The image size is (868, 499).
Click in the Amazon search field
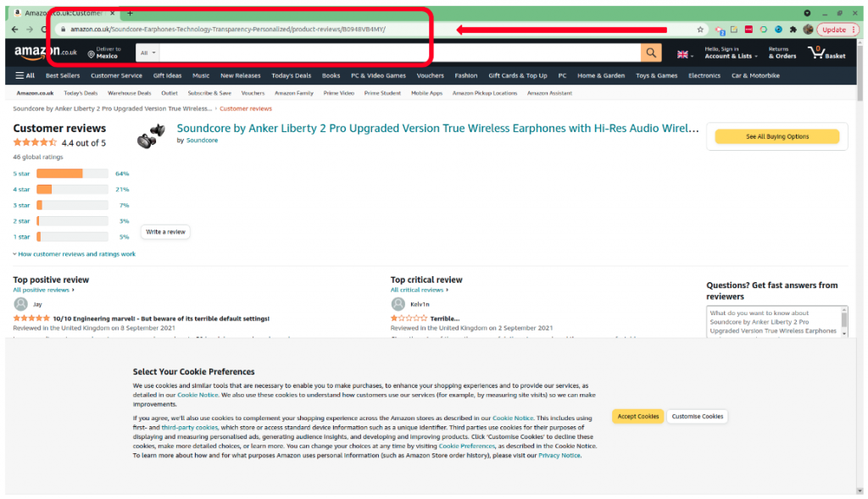click(400, 53)
